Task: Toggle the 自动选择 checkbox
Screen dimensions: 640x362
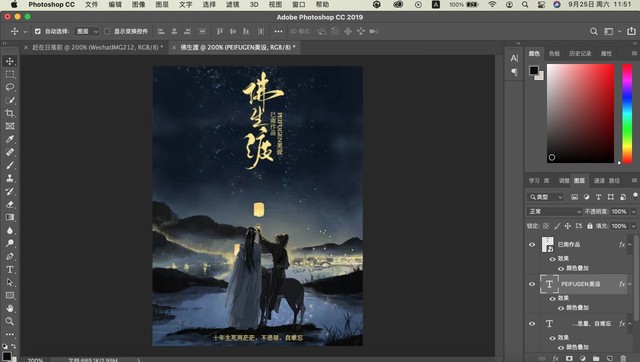Action: pyautogui.click(x=38, y=31)
